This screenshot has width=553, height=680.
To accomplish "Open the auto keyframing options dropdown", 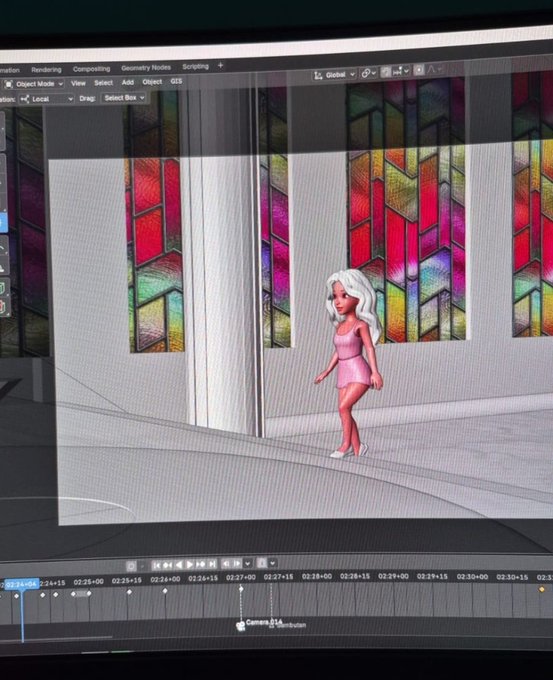I will pos(142,566).
